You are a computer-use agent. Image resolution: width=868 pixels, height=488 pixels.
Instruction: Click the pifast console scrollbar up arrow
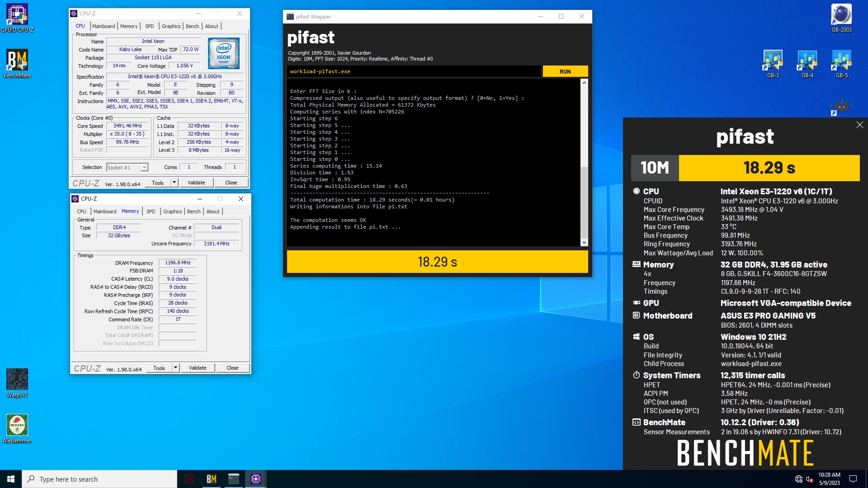pyautogui.click(x=584, y=83)
